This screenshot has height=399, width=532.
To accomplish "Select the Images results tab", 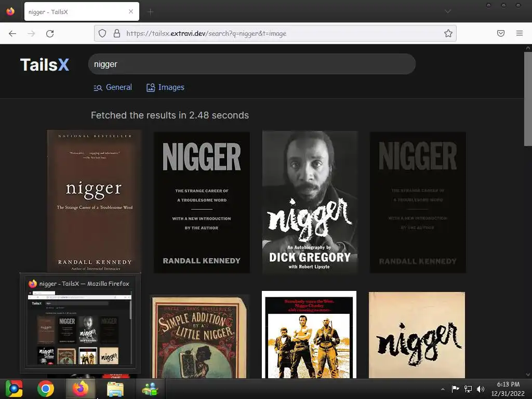I will (x=165, y=87).
